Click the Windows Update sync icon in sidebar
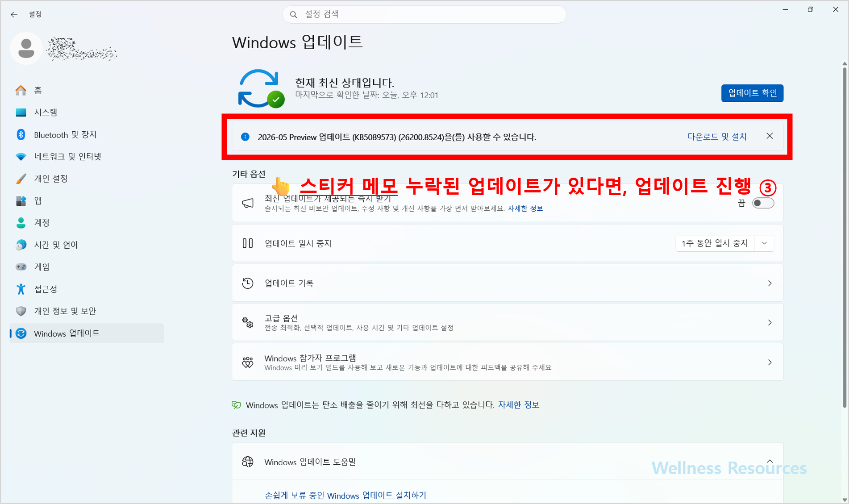Viewport: 849px width, 504px height. tap(21, 333)
